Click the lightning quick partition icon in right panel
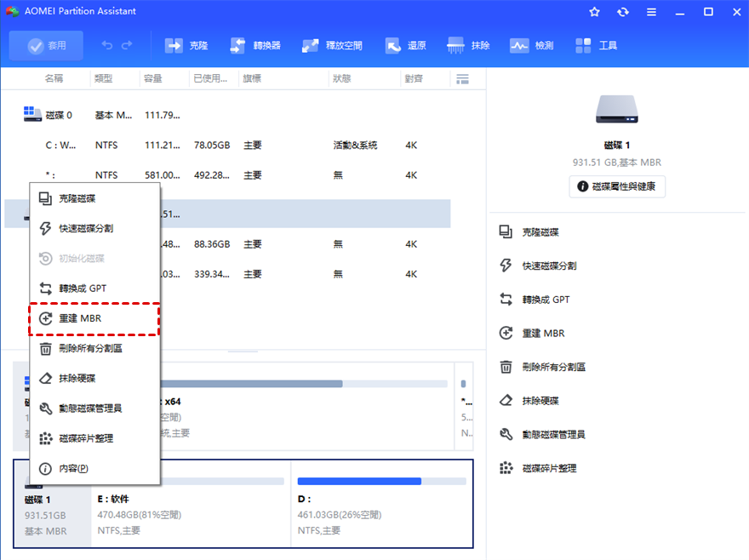 tap(506, 266)
